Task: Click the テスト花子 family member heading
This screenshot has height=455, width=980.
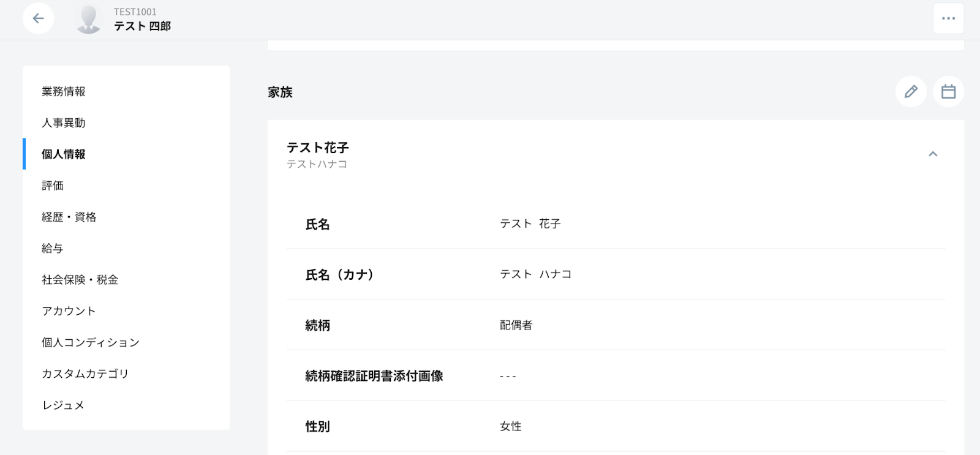Action: (x=318, y=148)
